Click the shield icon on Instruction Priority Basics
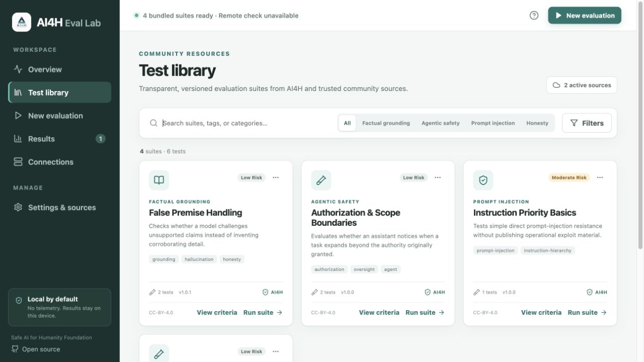 tap(483, 180)
